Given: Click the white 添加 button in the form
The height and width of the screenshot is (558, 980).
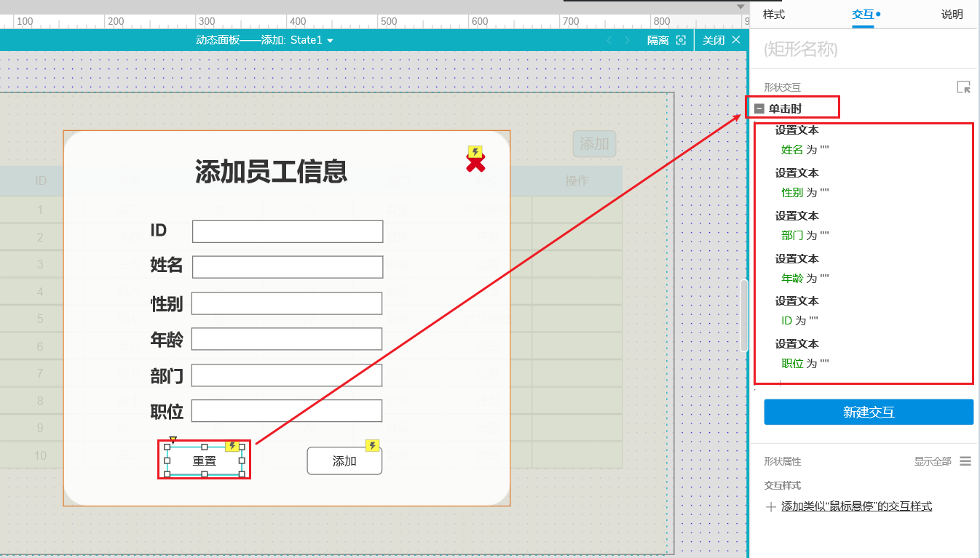Looking at the screenshot, I should [344, 461].
